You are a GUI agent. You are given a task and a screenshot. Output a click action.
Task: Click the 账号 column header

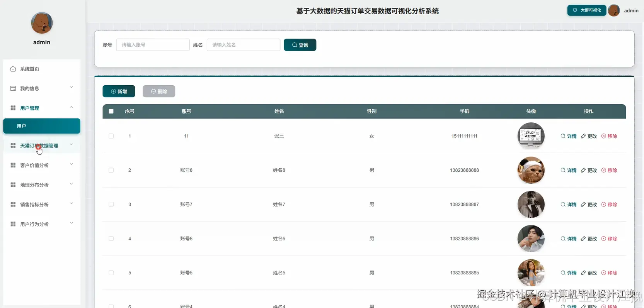pos(186,111)
